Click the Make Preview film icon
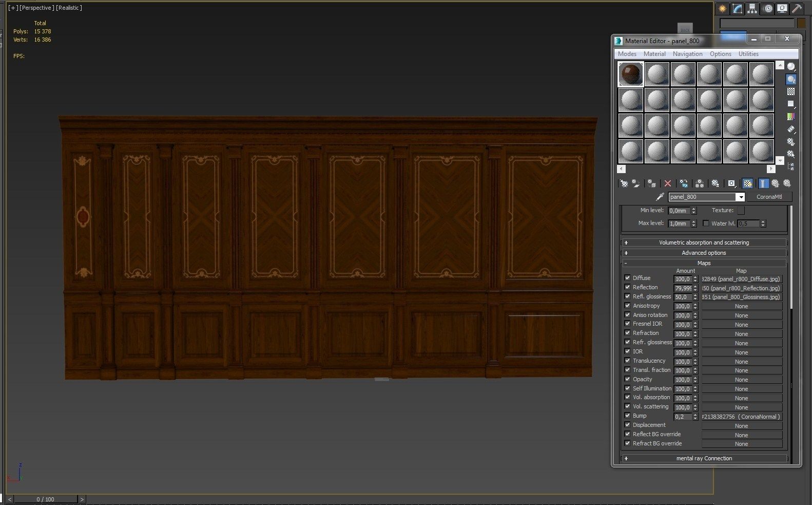Viewport: 812px width, 505px height. [791, 129]
